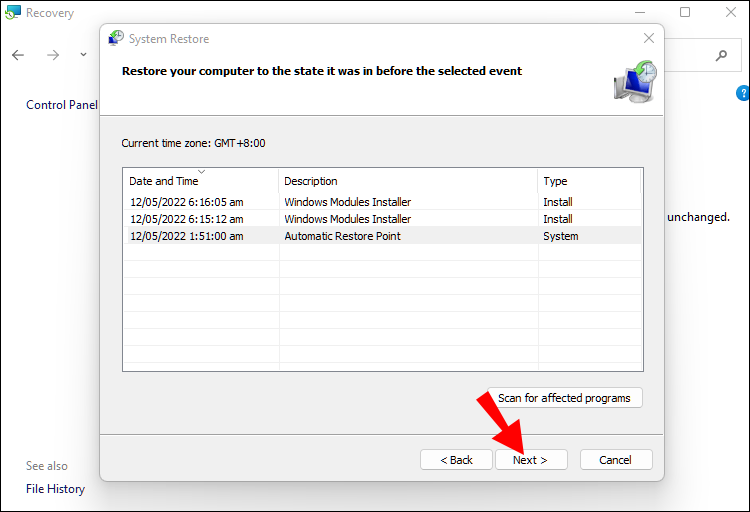The image size is (750, 512).
Task: Click the Back button
Action: click(455, 460)
